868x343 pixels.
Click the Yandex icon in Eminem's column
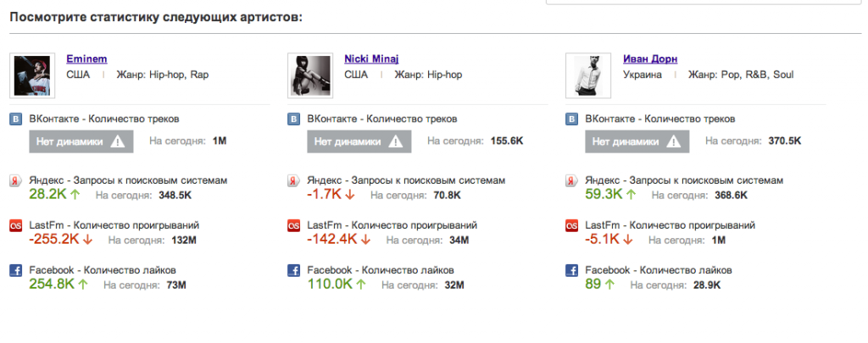tap(16, 181)
